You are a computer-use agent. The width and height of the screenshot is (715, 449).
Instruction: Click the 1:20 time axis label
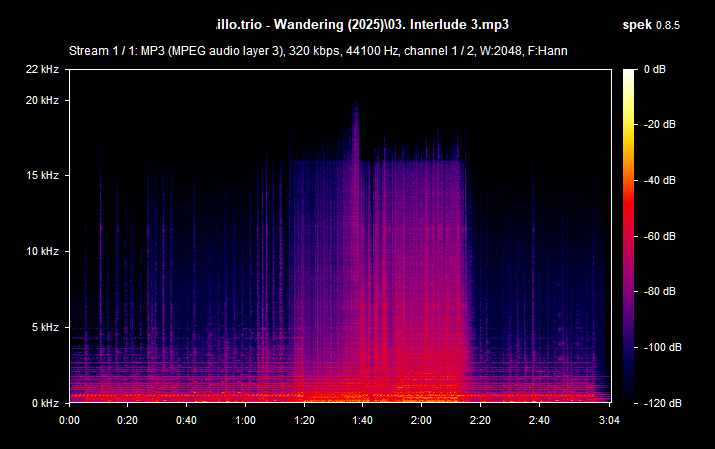pyautogui.click(x=304, y=420)
